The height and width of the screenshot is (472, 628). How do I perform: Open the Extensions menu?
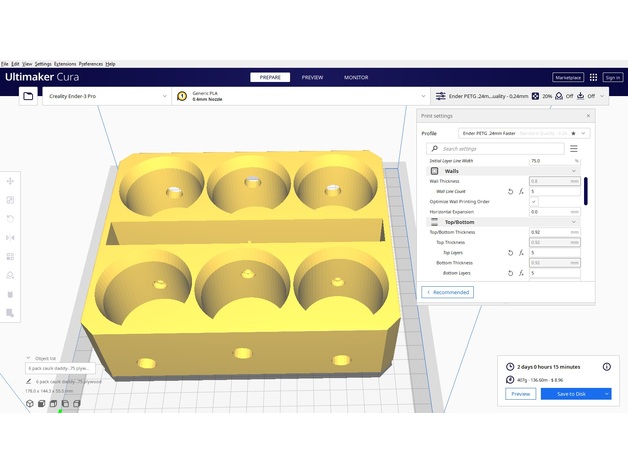coord(64,64)
